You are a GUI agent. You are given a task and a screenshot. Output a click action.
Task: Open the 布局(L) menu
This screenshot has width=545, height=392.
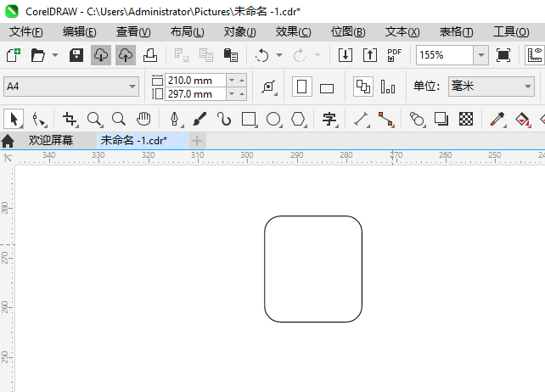188,32
